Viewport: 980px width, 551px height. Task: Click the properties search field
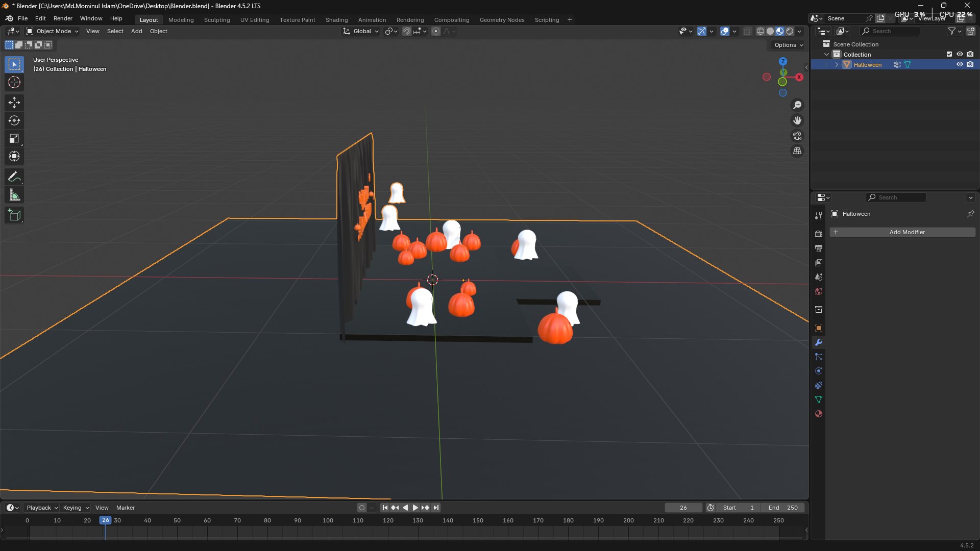tap(896, 197)
